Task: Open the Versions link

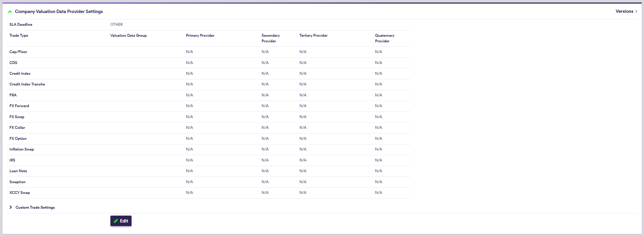Action: (x=624, y=11)
